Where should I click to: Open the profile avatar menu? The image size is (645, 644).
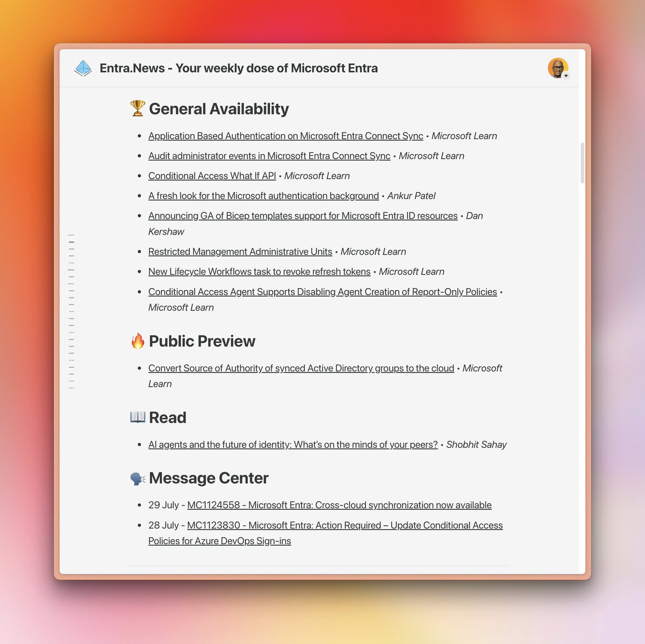coord(558,68)
